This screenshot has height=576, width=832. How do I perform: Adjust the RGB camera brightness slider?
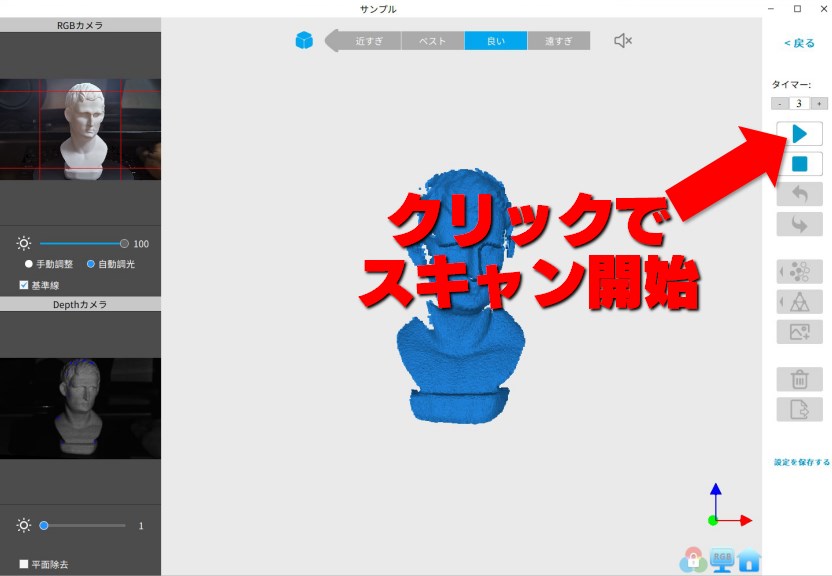[83, 243]
